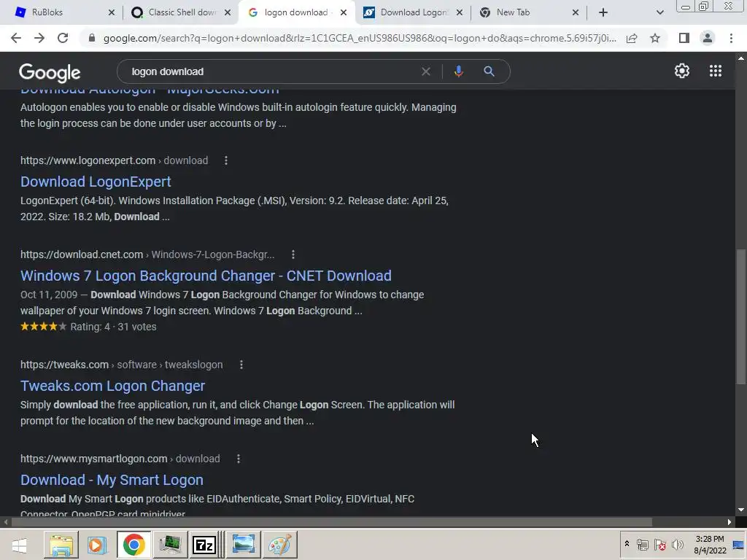Image resolution: width=747 pixels, height=560 pixels.
Task: Open the Windows Start button
Action: pyautogui.click(x=19, y=545)
